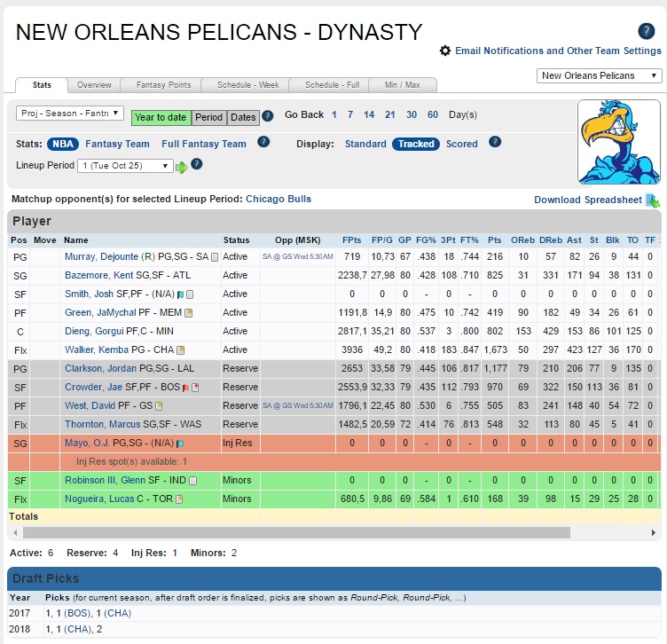Click help icon after Full Fantasy Team
The image size is (667, 644).
(x=263, y=142)
